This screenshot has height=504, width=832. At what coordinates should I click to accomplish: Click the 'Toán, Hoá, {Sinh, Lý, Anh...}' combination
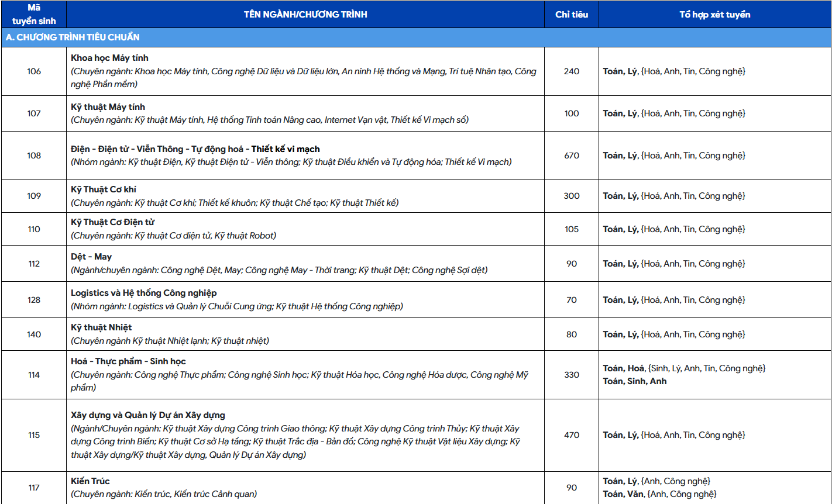point(684,368)
